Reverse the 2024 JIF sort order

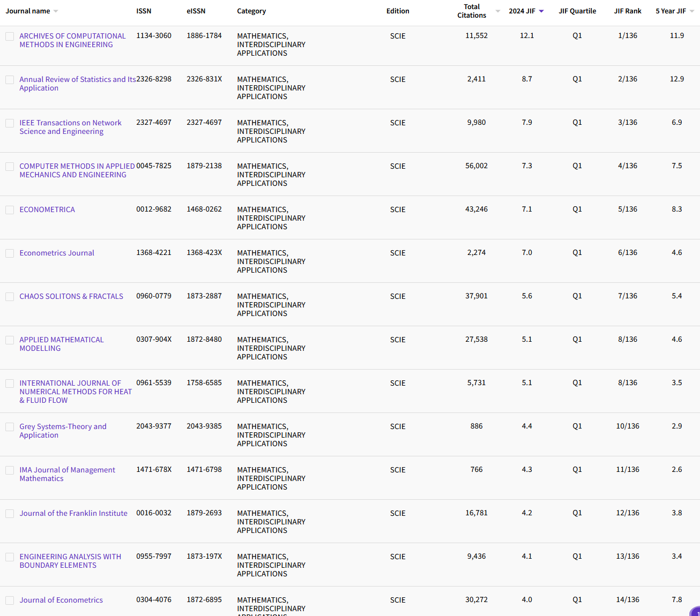click(x=541, y=10)
